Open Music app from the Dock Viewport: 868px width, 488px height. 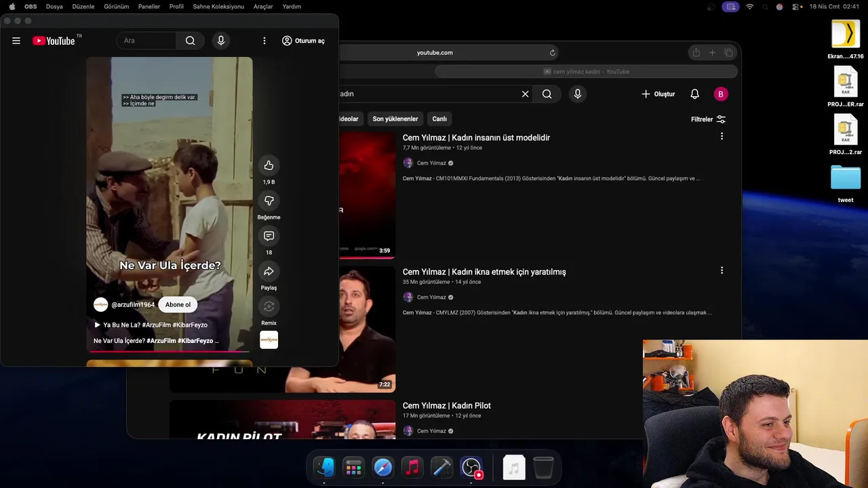tap(412, 468)
